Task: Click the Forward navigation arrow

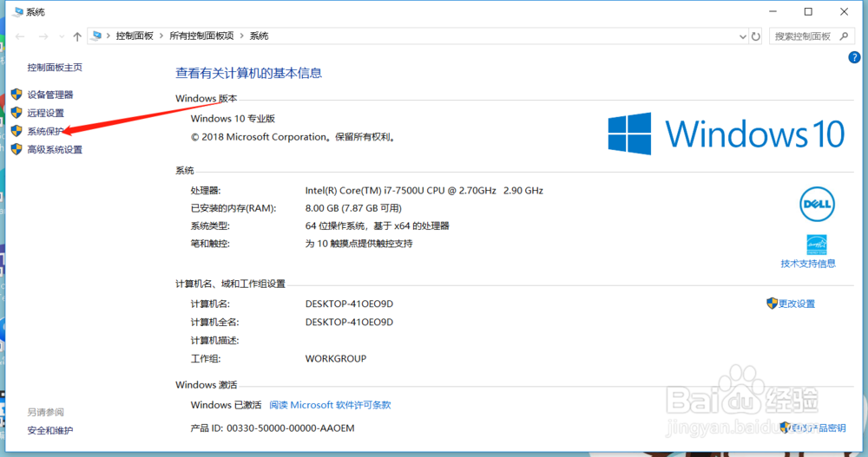Action: (43, 36)
